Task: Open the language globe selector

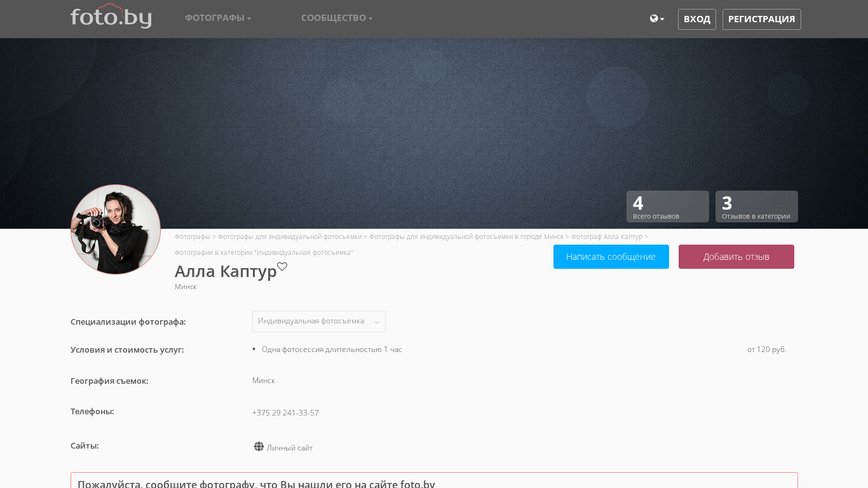Action: point(656,19)
